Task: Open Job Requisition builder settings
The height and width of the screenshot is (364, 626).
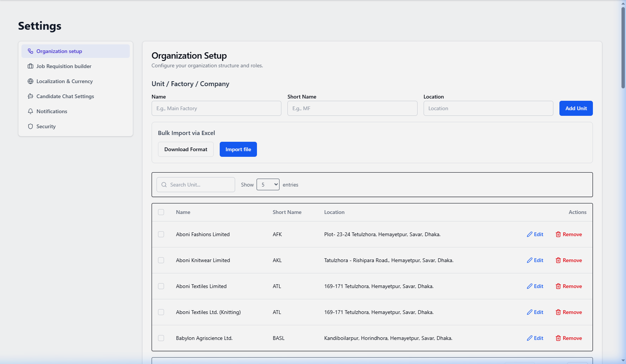Action: coord(76,66)
